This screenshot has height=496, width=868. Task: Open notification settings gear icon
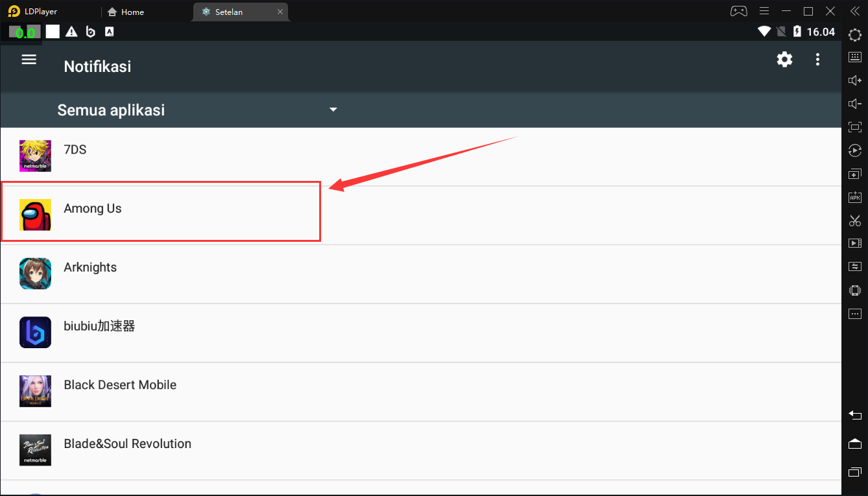pyautogui.click(x=785, y=60)
